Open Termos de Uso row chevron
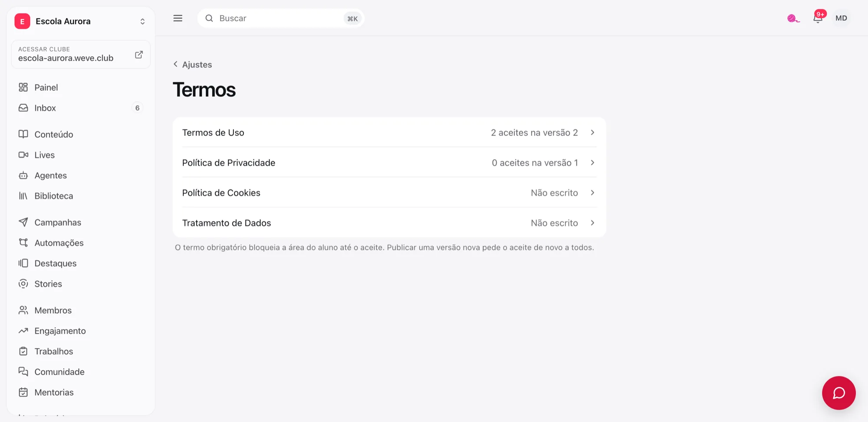Screen dimensions: 868x422 [x=592, y=132]
